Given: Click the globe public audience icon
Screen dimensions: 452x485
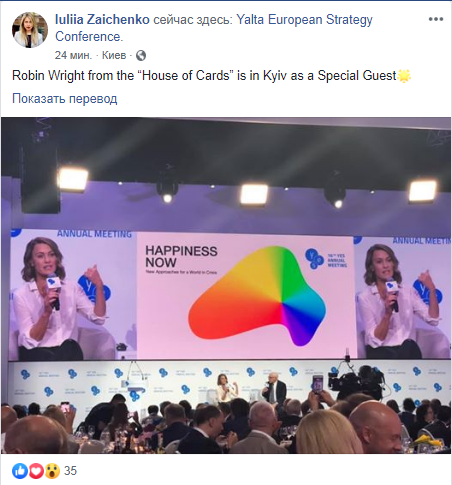Looking at the screenshot, I should pyautogui.click(x=141, y=55).
